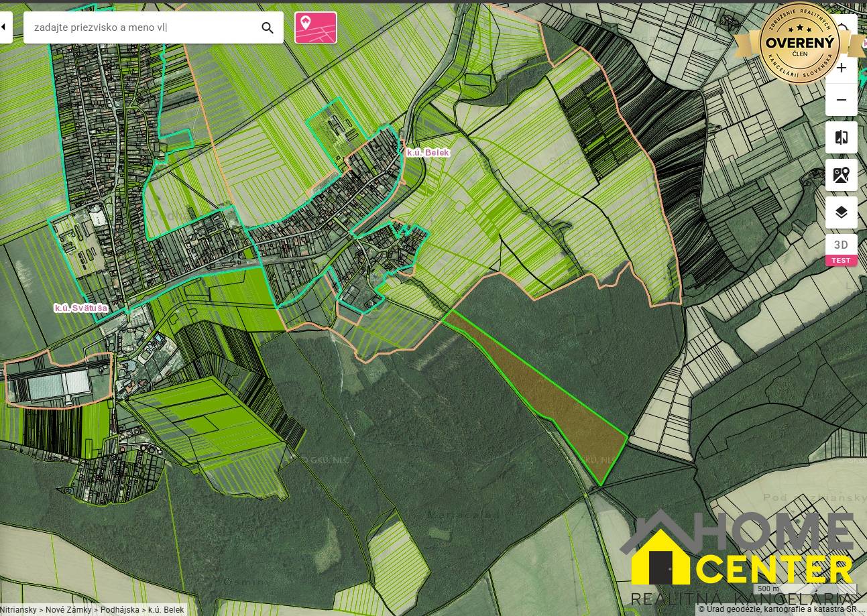Switch to Google map basemap icon
Screen dimensions: 867x616
click(x=842, y=175)
